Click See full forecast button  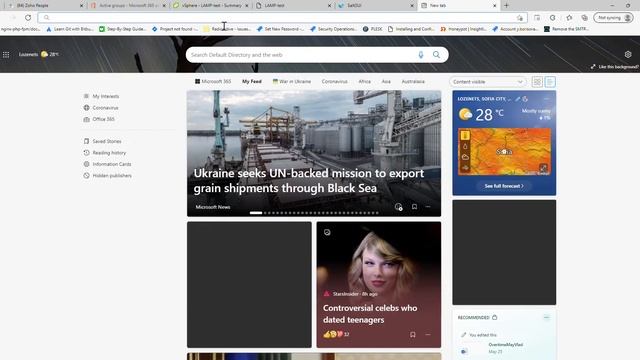tap(504, 186)
